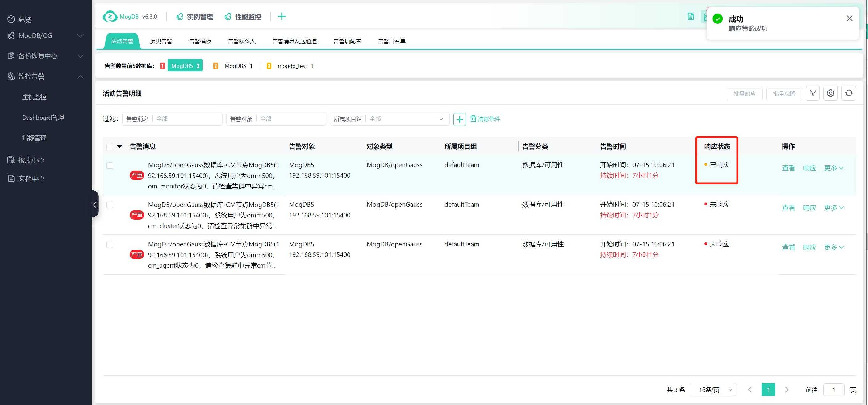Toggle the select-all checkbox in table header
The width and height of the screenshot is (868, 405).
(110, 147)
